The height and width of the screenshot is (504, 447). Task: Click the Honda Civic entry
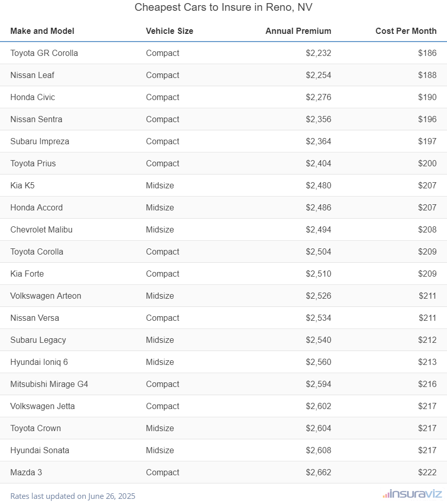pyautogui.click(x=32, y=97)
